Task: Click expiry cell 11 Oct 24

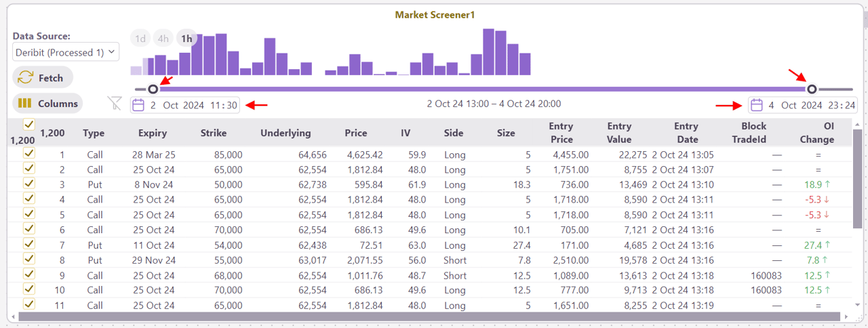Action: coord(154,245)
